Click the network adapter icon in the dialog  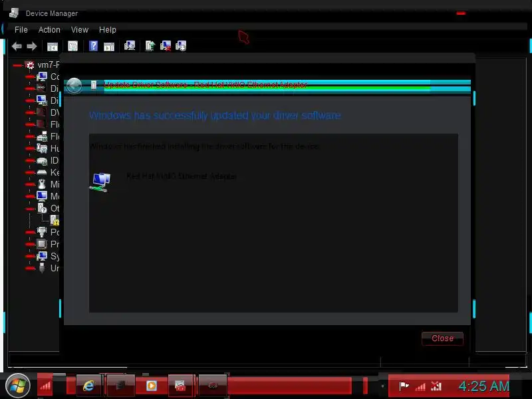100,182
